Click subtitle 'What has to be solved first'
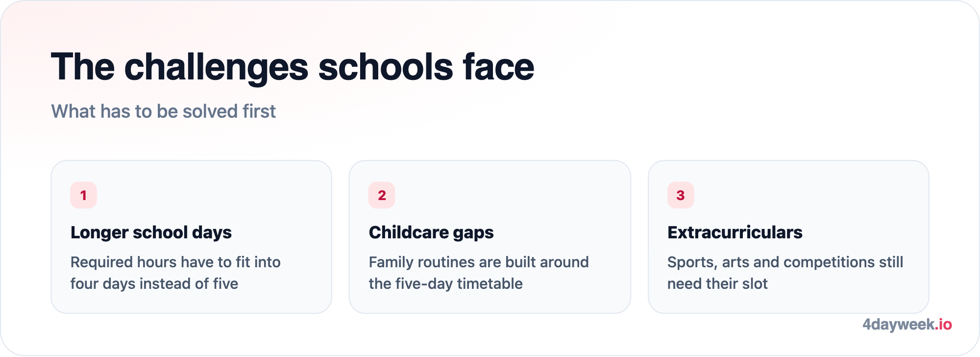The height and width of the screenshot is (357, 980). (x=164, y=111)
